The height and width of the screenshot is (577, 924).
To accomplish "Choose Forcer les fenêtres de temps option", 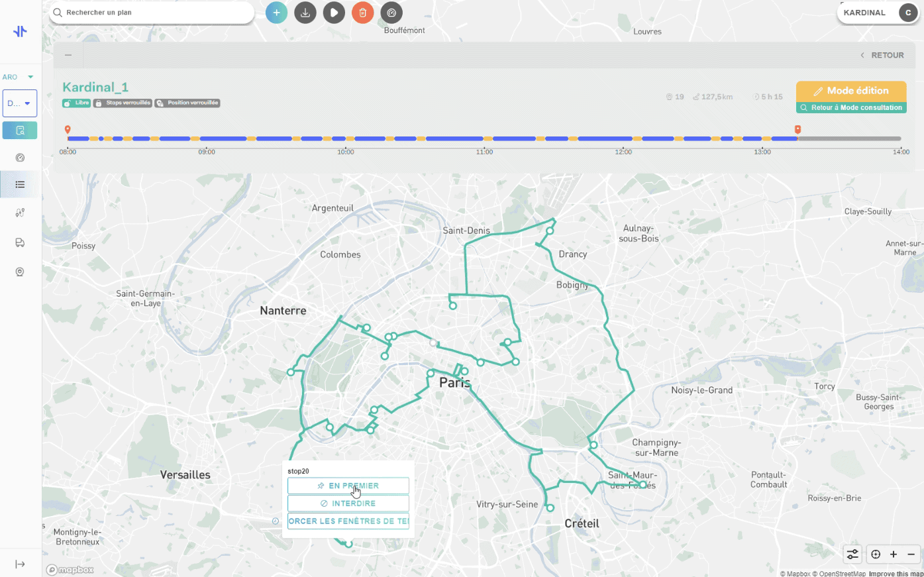I will point(348,521).
